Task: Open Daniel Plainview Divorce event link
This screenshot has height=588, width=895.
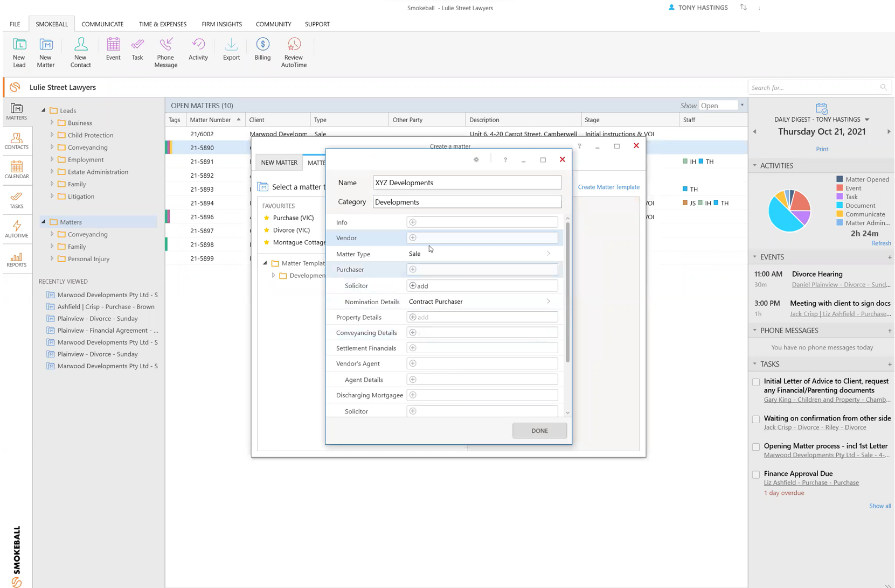Action: coord(841,284)
